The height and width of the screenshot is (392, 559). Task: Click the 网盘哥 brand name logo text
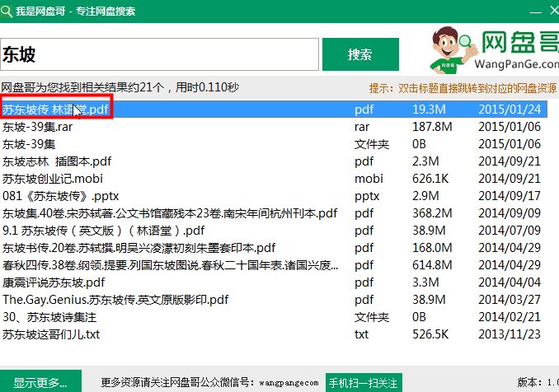(520, 42)
